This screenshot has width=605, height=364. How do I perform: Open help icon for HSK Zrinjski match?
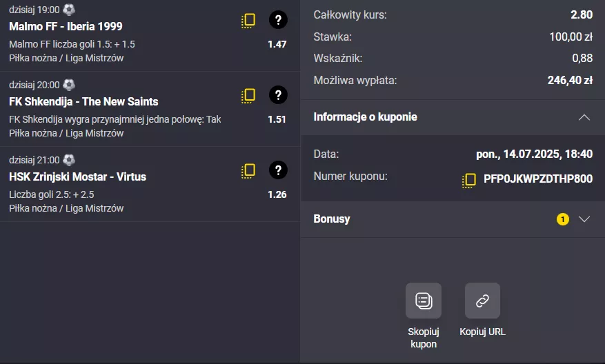(x=278, y=170)
